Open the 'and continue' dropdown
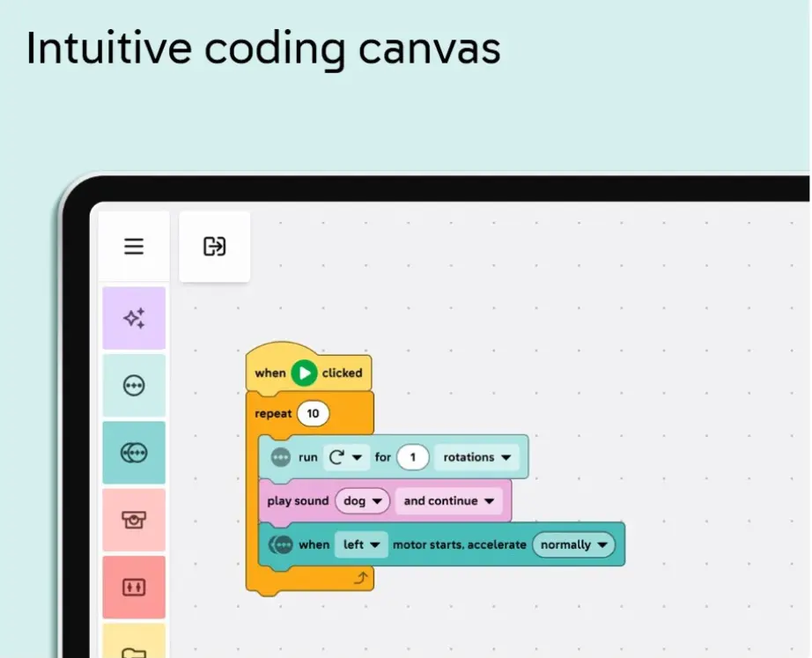Screen dimensions: 812x658 pos(449,501)
